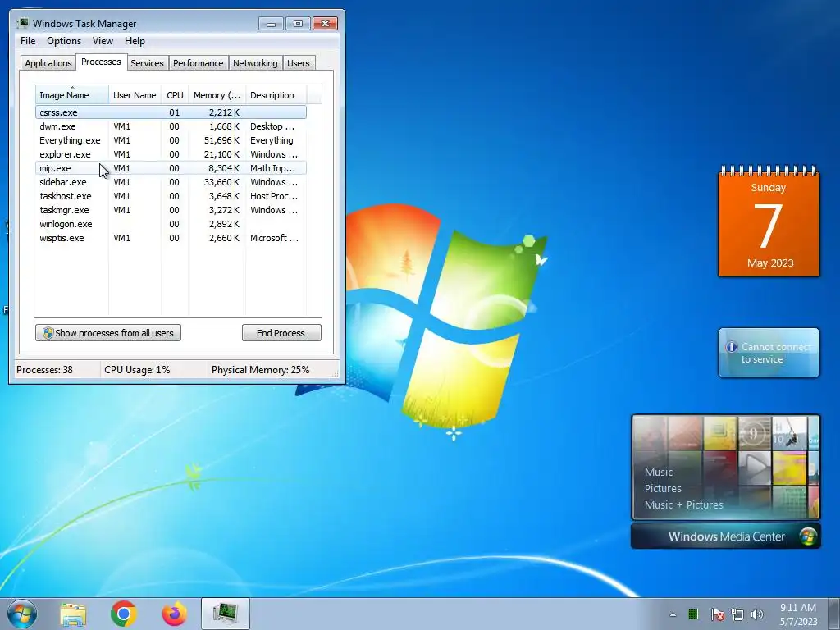
Task: Click the Host Proc... description cell
Action: point(274,196)
